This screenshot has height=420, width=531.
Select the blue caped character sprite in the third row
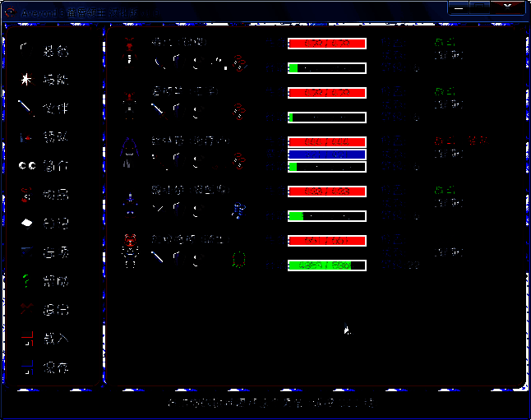pyautogui.click(x=129, y=151)
